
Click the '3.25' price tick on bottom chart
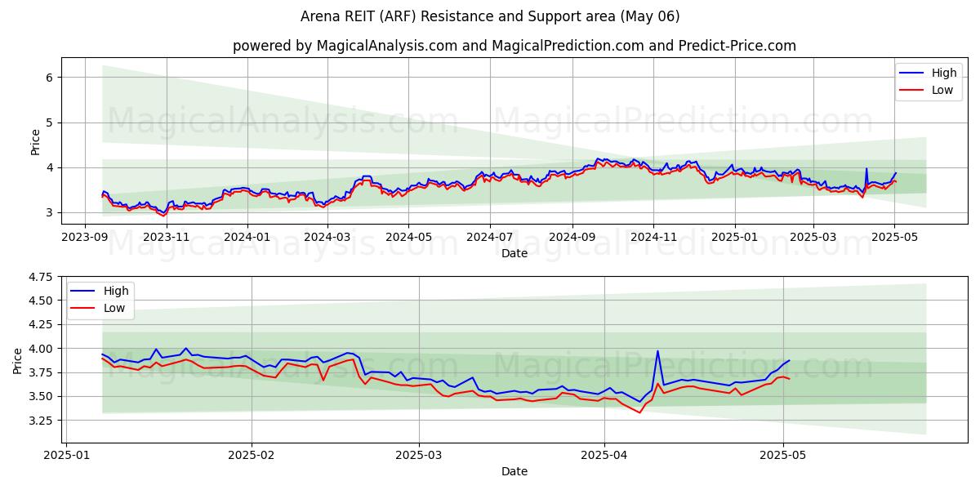(41, 421)
